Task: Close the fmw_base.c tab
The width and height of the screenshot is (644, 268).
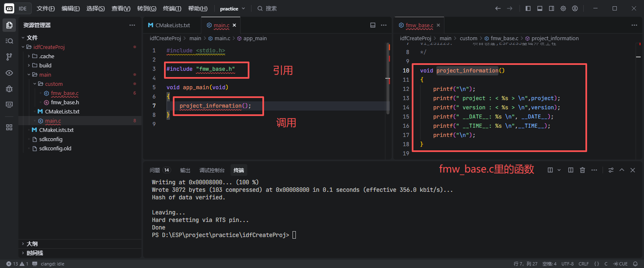Action: (439, 25)
